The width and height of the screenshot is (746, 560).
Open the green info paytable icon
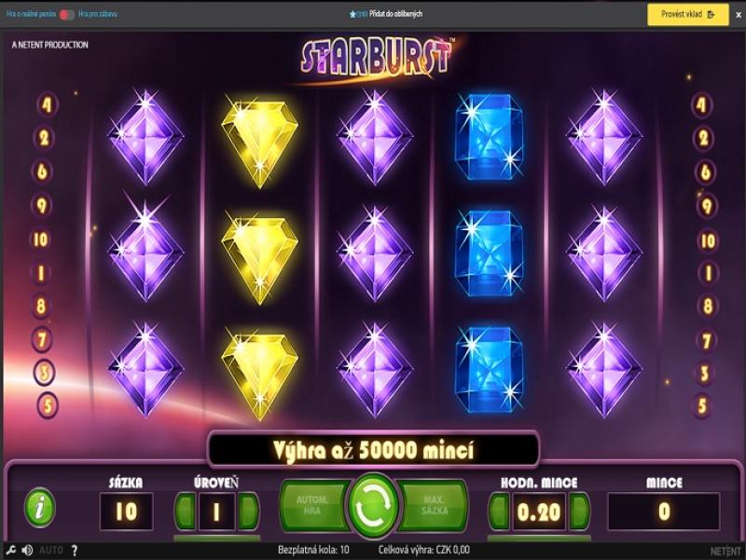(x=40, y=509)
